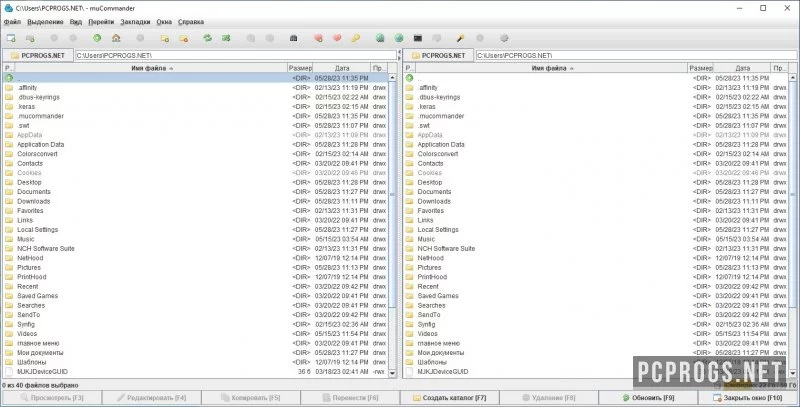800x407 pixels.
Task: Swap the two folder panels
Action: [x=208, y=38]
